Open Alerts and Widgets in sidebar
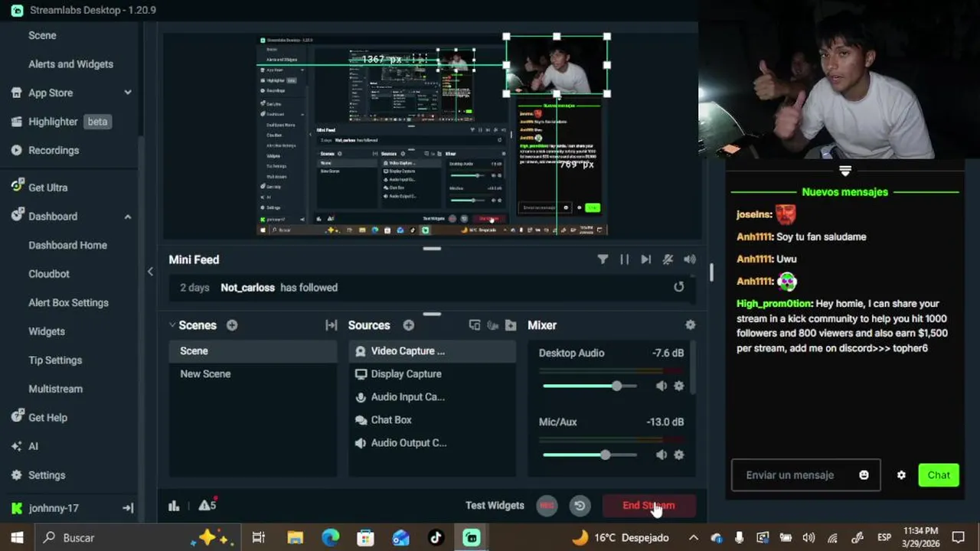Image resolution: width=980 pixels, height=551 pixels. (x=70, y=64)
